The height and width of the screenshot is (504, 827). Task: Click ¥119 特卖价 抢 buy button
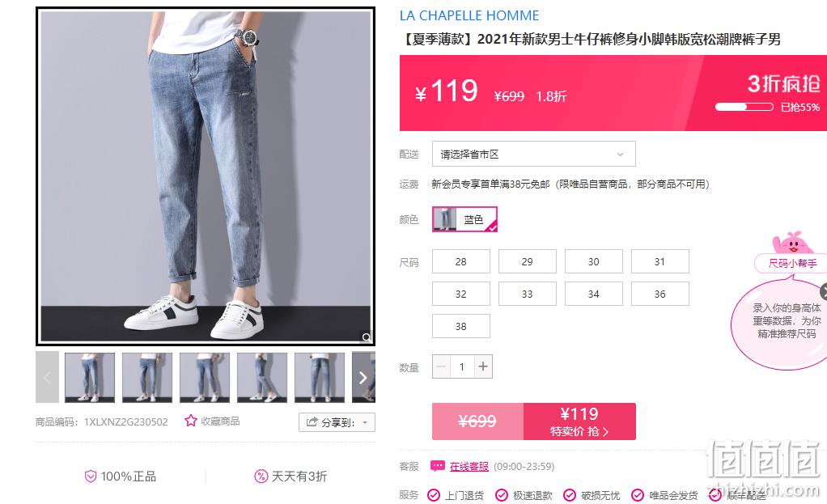tap(579, 421)
